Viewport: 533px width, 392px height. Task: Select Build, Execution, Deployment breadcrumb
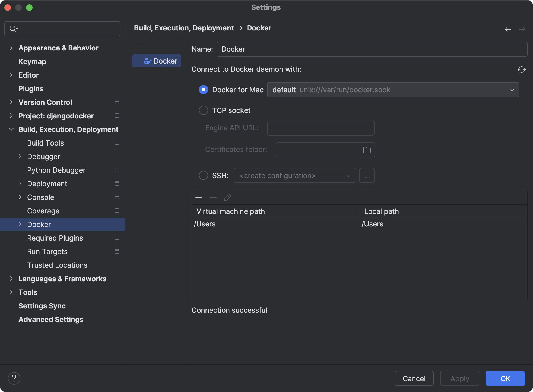[184, 28]
